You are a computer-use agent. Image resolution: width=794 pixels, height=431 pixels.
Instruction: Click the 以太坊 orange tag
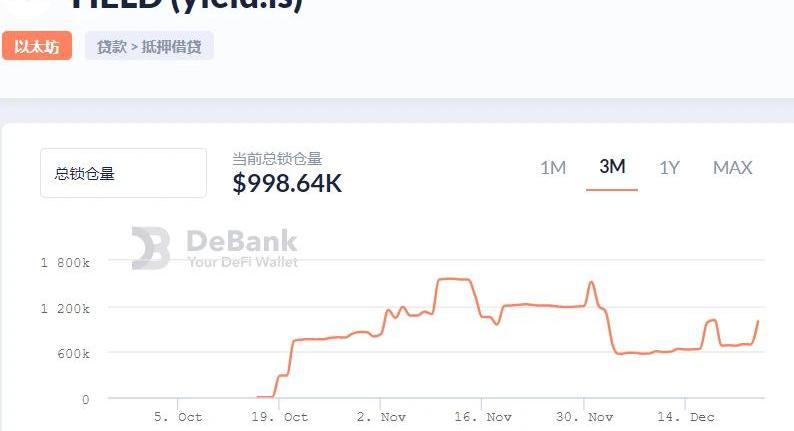tap(37, 46)
